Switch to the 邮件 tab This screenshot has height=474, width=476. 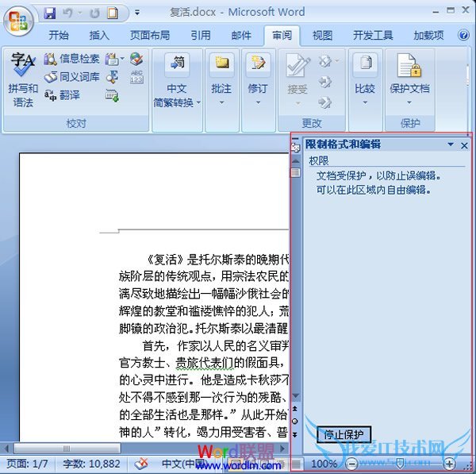point(241,35)
